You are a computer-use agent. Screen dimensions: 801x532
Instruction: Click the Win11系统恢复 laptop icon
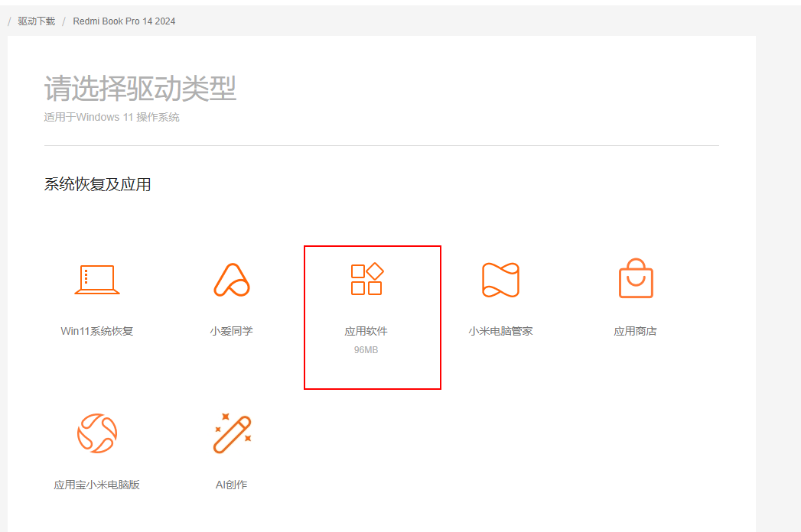(x=97, y=279)
